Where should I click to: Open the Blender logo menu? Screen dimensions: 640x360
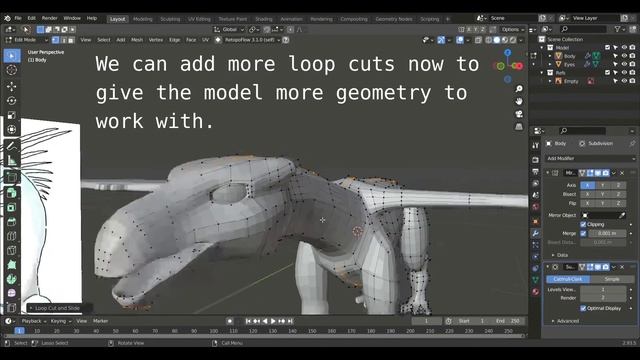point(7,18)
